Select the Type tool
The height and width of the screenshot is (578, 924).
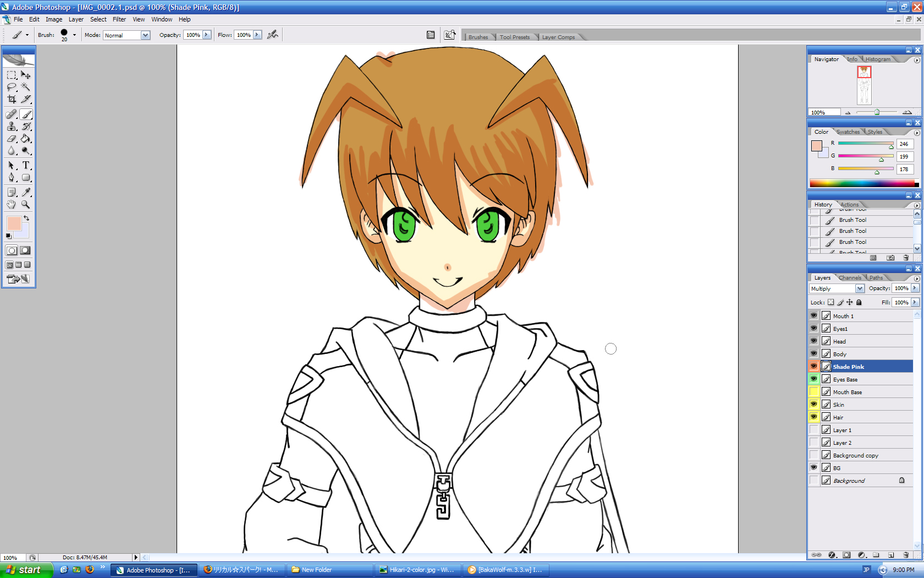point(26,165)
